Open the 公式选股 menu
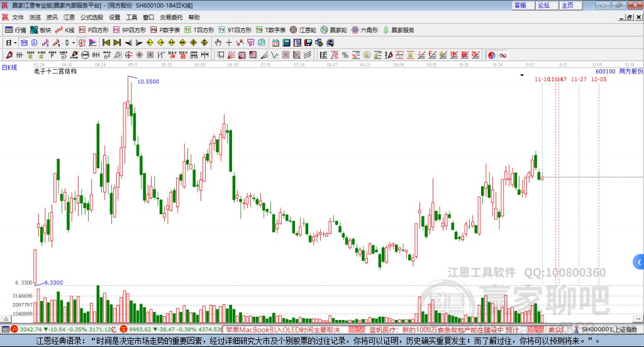 tap(92, 17)
